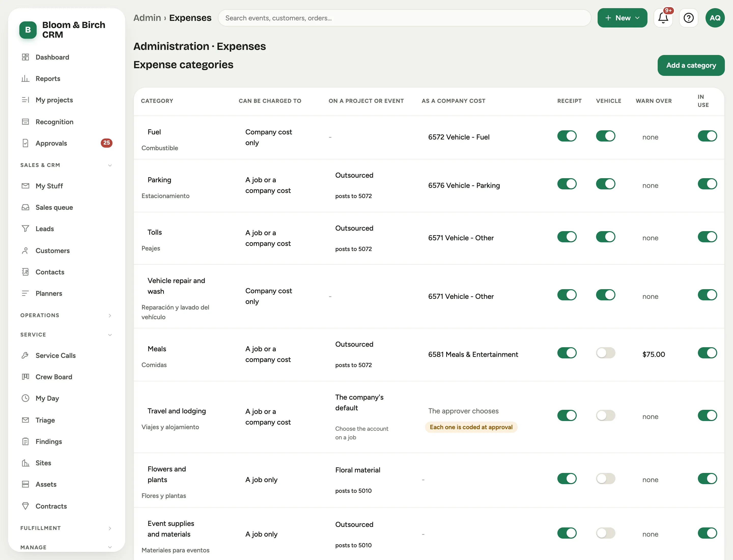
Task: Click the Reports bar chart icon
Action: click(25, 79)
